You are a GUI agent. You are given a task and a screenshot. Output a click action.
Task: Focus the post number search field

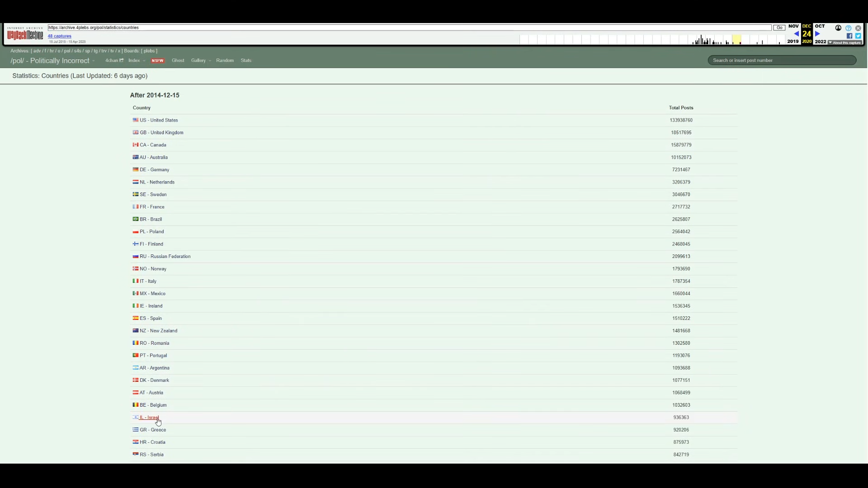click(782, 61)
